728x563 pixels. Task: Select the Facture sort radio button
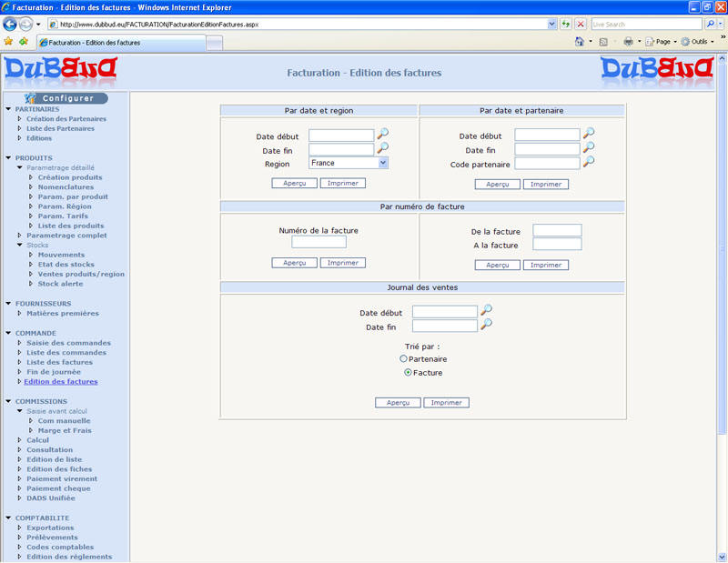click(408, 373)
